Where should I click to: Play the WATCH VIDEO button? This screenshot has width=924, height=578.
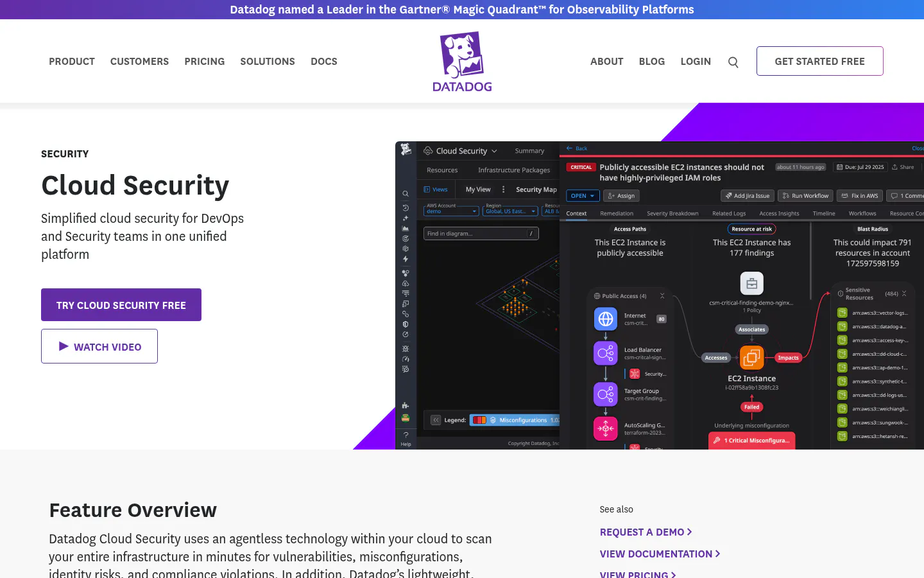coord(99,346)
